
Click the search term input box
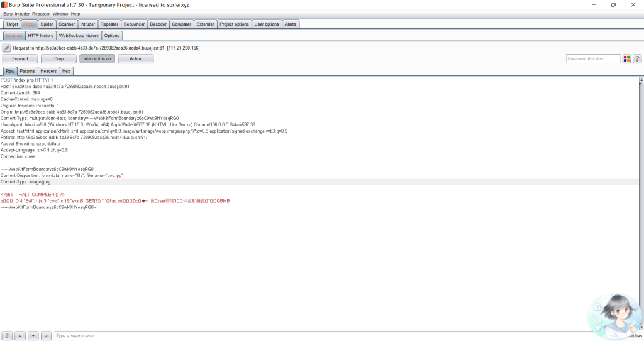tap(314, 336)
